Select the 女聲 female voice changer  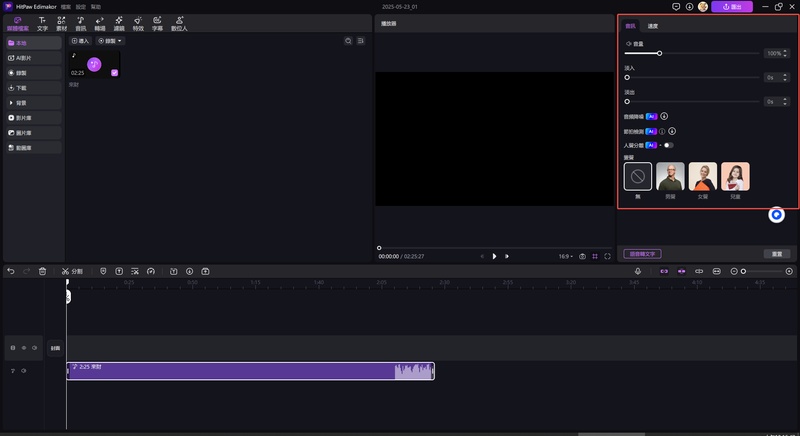point(703,176)
